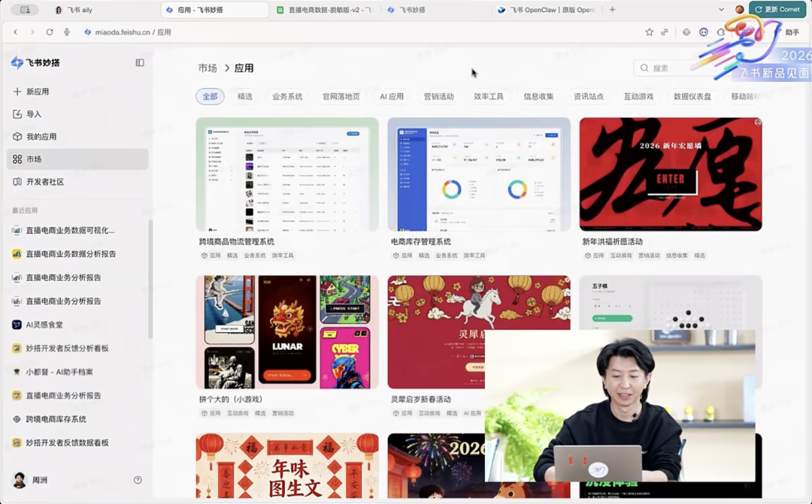The width and height of the screenshot is (812, 504).
Task: Expand the browser tab list dropdown arrow
Action: pyautogui.click(x=722, y=10)
